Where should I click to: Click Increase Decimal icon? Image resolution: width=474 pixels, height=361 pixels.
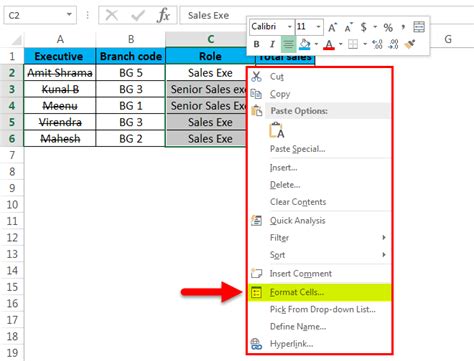pos(377,44)
